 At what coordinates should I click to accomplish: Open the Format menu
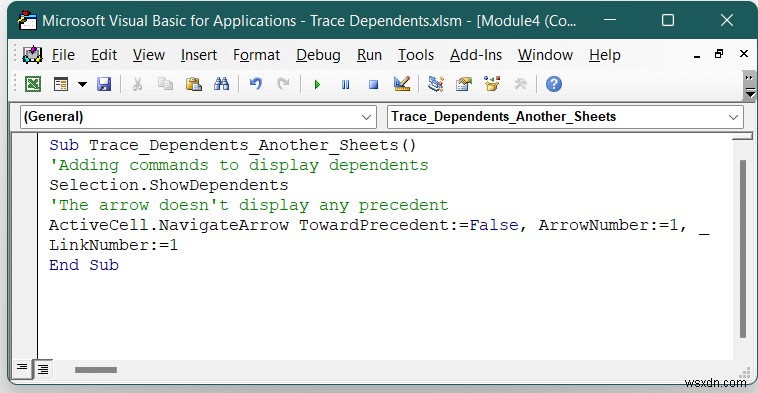256,55
